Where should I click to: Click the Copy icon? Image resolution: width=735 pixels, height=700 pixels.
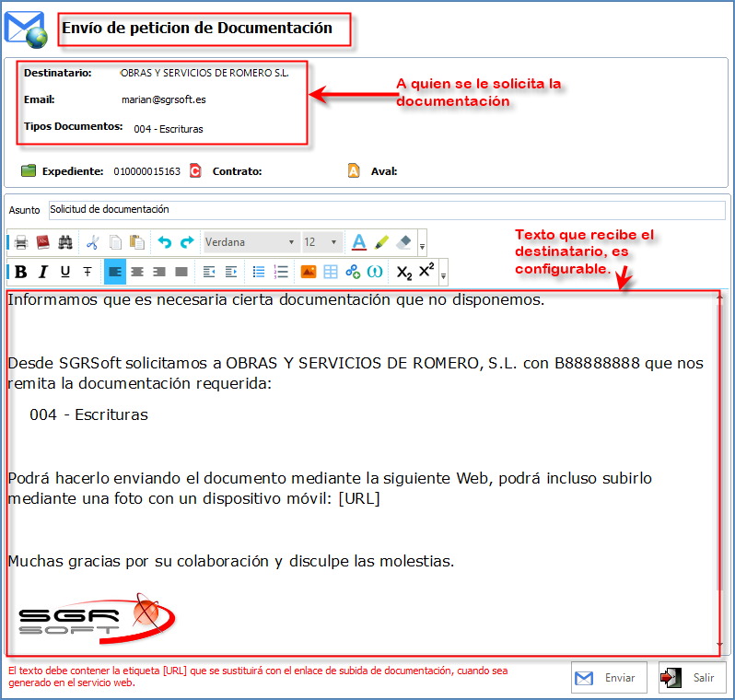click(115, 242)
